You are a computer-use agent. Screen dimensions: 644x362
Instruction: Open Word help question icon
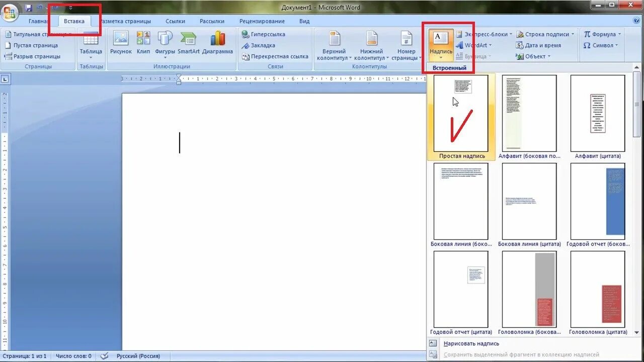point(636,21)
